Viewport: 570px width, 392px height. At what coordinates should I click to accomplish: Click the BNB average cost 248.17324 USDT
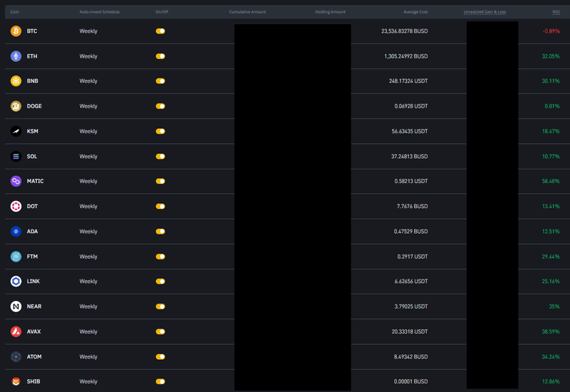[x=408, y=81]
